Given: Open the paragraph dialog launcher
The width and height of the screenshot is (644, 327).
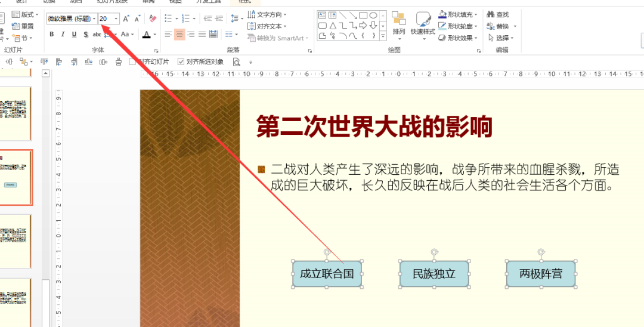Looking at the screenshot, I should point(309,51).
